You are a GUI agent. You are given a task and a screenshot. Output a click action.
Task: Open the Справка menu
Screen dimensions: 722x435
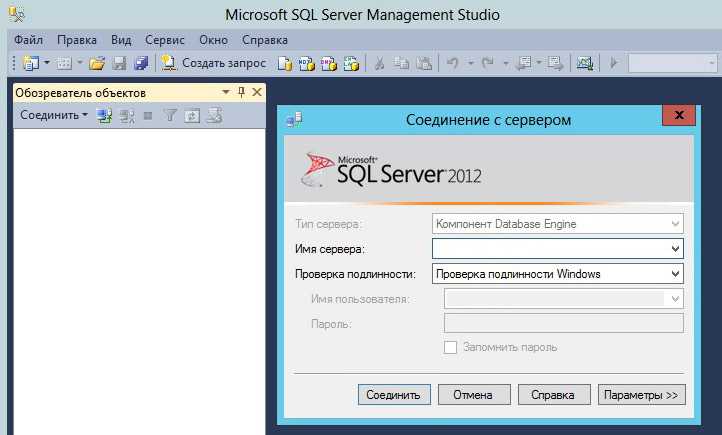pos(265,40)
